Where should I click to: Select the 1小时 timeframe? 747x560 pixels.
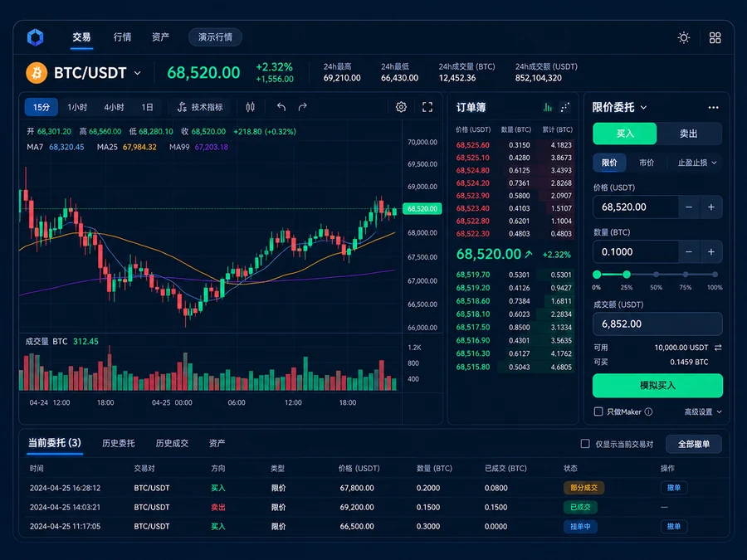(x=77, y=107)
